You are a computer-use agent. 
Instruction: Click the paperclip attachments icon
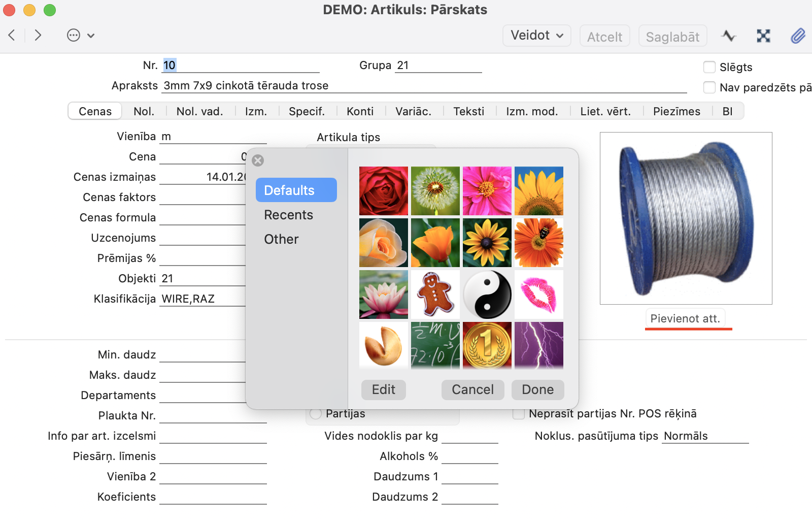(x=798, y=36)
